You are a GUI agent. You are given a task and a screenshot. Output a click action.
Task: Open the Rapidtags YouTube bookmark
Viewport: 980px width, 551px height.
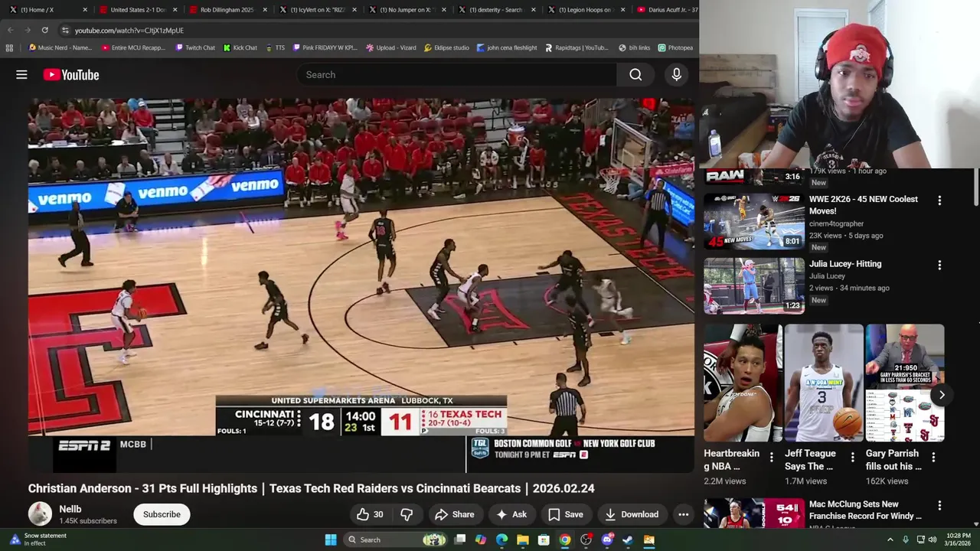pyautogui.click(x=577, y=47)
